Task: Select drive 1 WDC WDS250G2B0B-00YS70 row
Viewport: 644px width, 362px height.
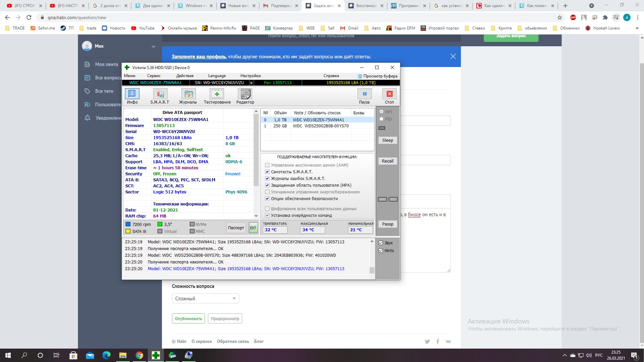Action: [x=317, y=126]
